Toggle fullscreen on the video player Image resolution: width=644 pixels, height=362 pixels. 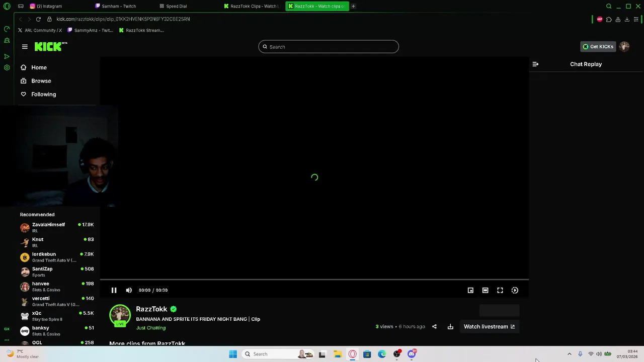[500, 290]
